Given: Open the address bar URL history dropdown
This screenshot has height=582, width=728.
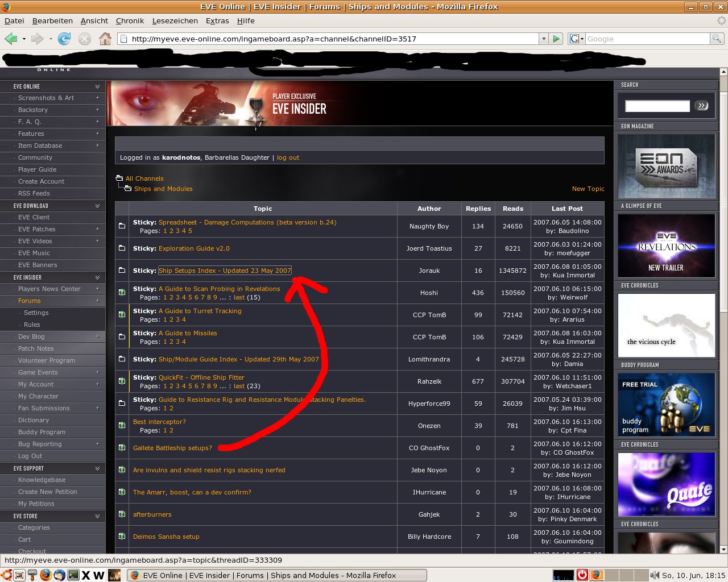Looking at the screenshot, I should (544, 39).
